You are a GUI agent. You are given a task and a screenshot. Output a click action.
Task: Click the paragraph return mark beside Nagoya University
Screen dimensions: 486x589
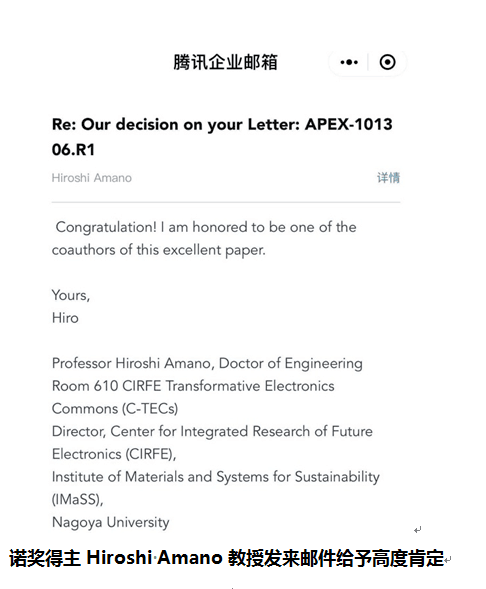[x=417, y=530]
